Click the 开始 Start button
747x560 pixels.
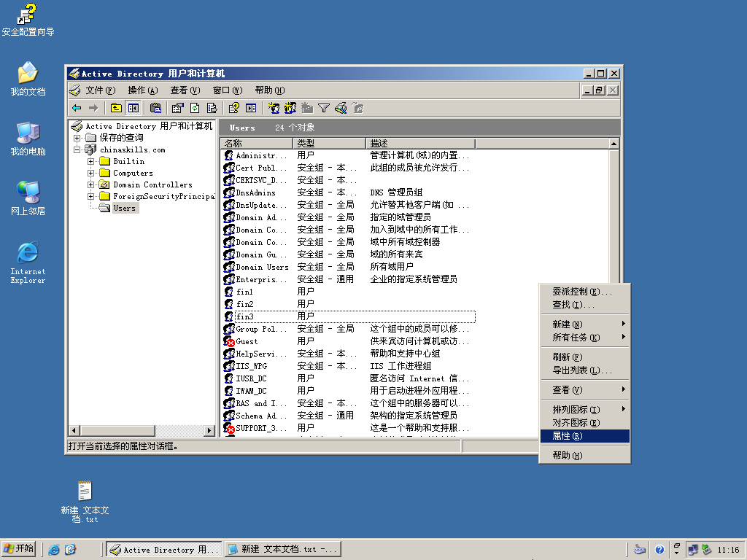click(x=18, y=549)
